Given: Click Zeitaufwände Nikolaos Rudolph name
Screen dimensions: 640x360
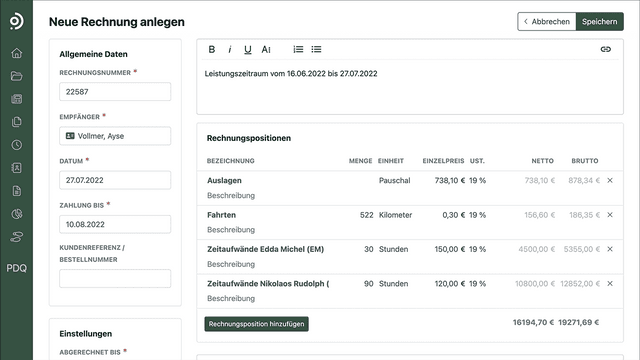Looking at the screenshot, I should pos(268,283).
